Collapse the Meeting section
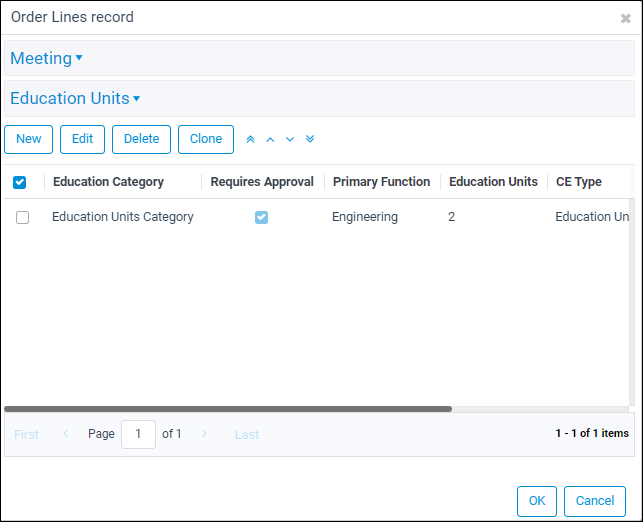643x522 pixels. tap(46, 58)
